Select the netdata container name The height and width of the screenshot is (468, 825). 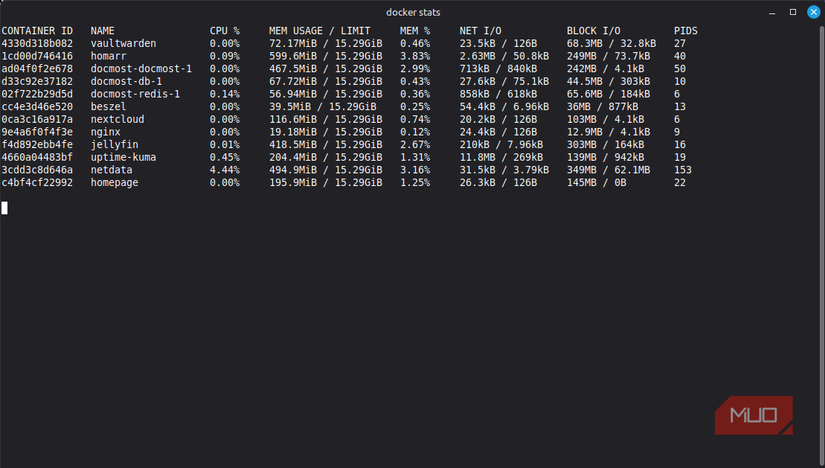[112, 170]
